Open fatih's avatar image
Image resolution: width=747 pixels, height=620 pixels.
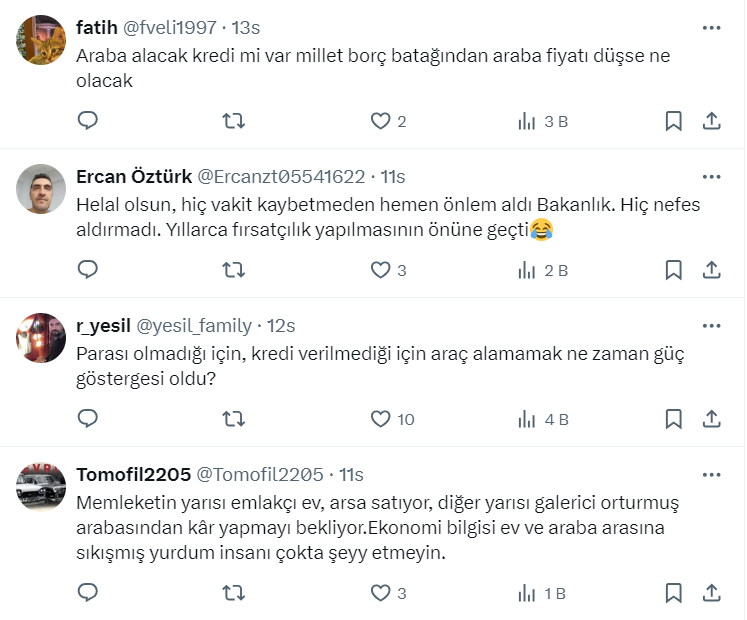(x=42, y=40)
